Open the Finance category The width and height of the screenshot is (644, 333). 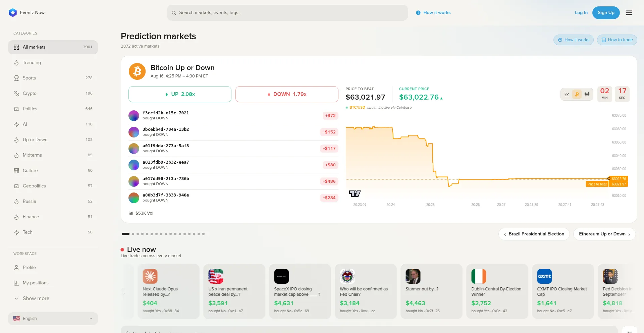pos(53,217)
